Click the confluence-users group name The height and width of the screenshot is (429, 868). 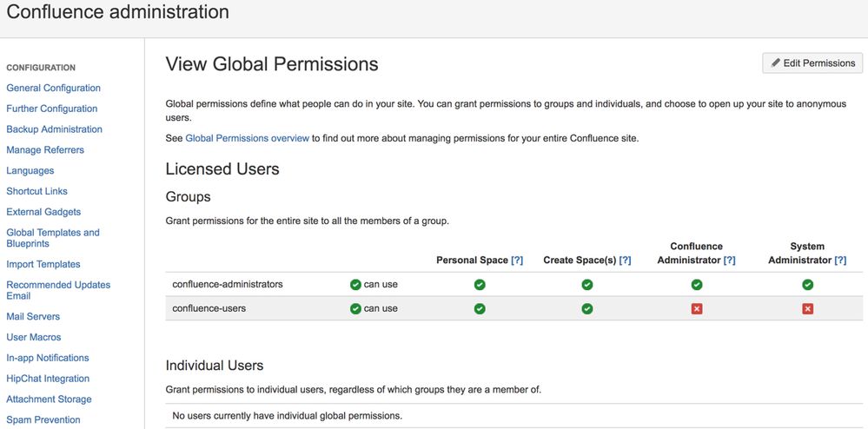click(x=209, y=308)
